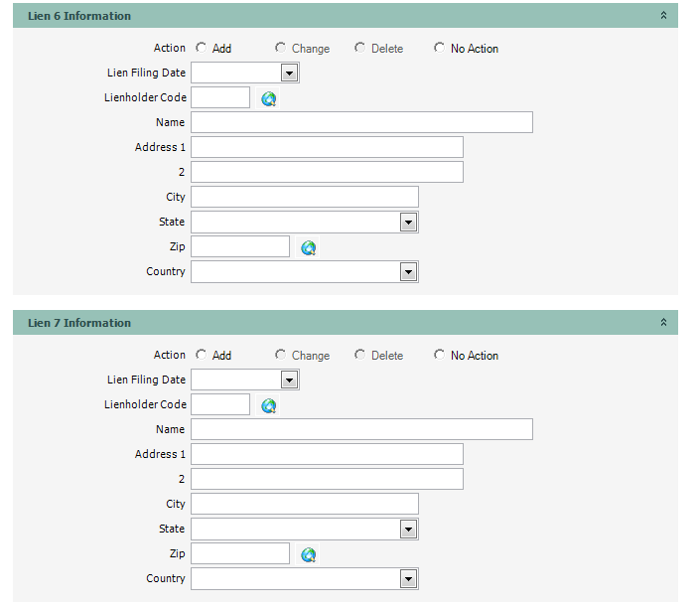700x610 pixels.
Task: Click Lienholder Code field in Lien 7
Action: (220, 404)
